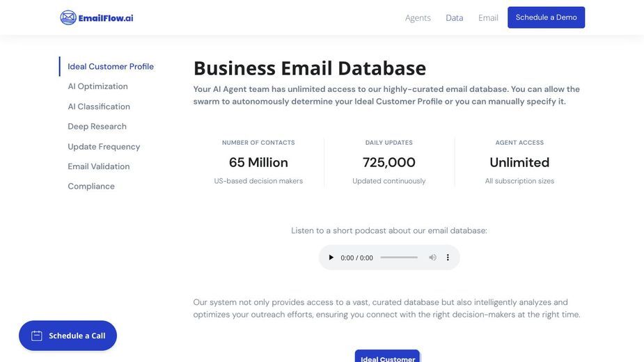Viewport: 644px width, 362px height.
Task: Click the Schedule a Demo button
Action: tap(546, 17)
